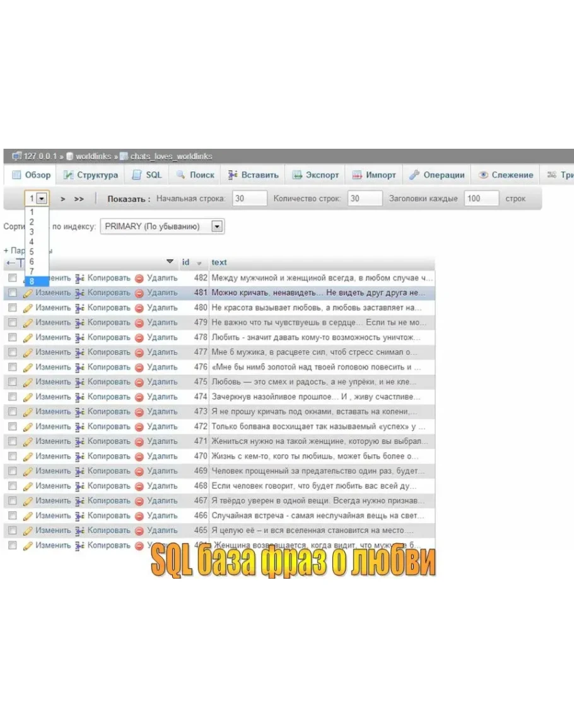The image size is (574, 728).
Task: Select the checkbox for row 477
Action: pos(12,352)
